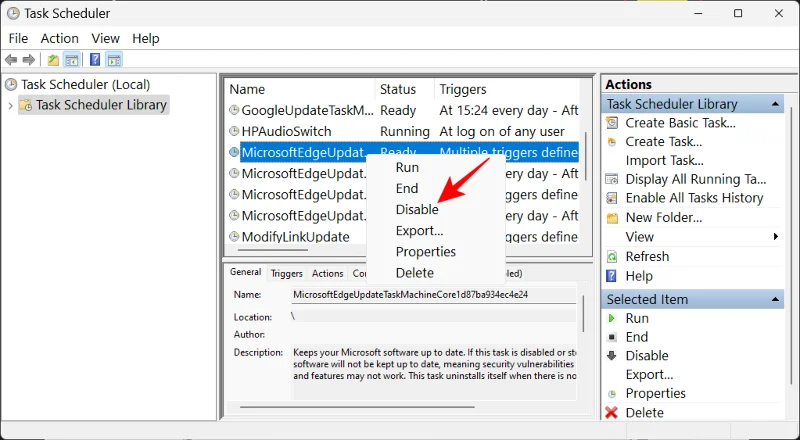Viewport: 800px width, 440px height.
Task: Click the New Folder icon in Actions
Action: pyautogui.click(x=612, y=218)
